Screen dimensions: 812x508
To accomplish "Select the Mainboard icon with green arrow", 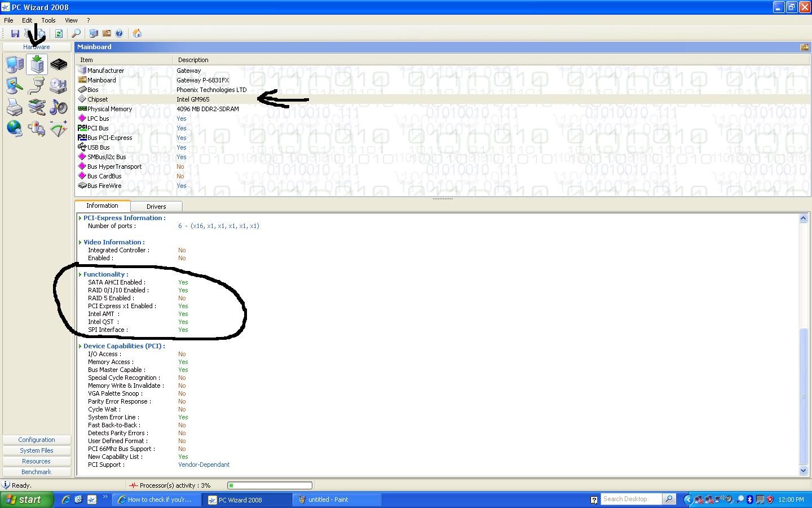I will [37, 65].
